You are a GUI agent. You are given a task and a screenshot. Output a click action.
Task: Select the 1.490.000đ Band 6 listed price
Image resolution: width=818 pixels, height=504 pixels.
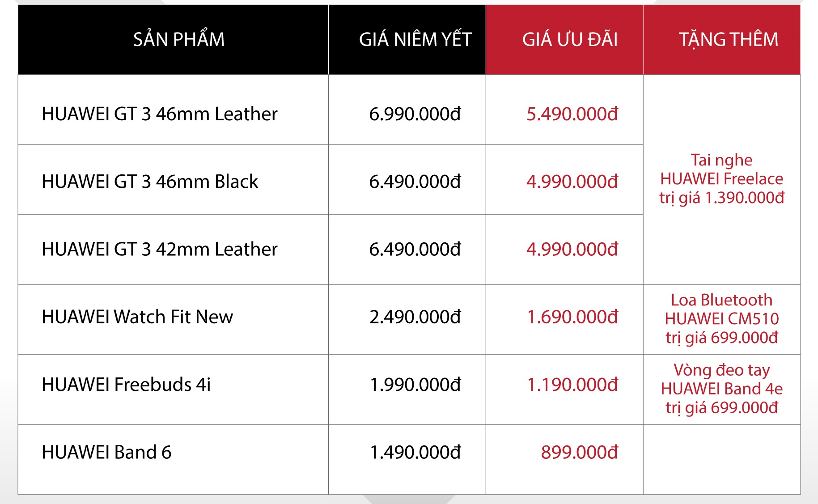tap(415, 452)
